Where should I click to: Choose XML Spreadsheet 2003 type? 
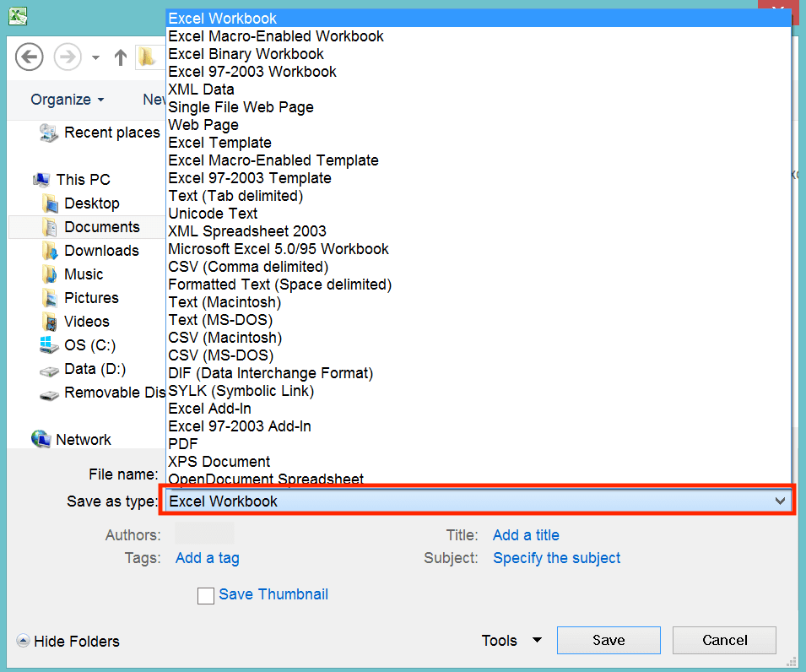point(479,231)
